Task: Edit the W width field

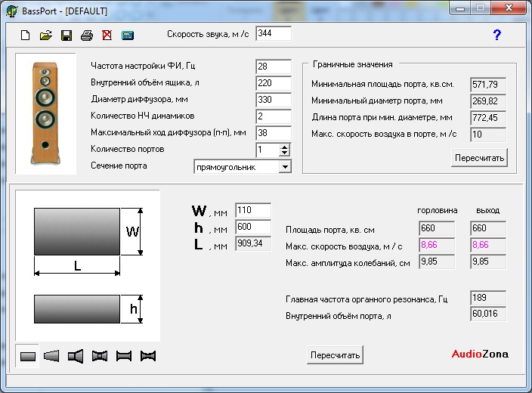Action: point(253,210)
